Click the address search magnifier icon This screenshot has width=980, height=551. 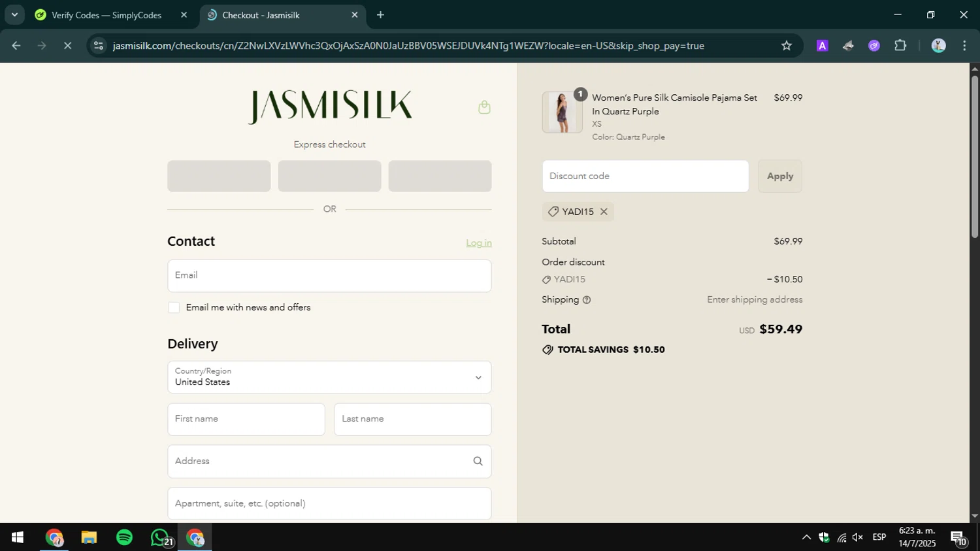pos(478,461)
